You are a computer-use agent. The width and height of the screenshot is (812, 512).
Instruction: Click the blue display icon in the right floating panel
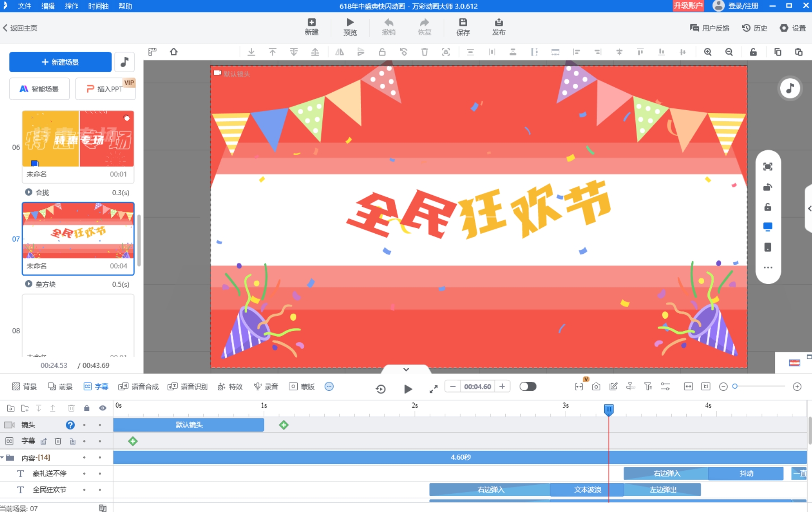[768, 227]
